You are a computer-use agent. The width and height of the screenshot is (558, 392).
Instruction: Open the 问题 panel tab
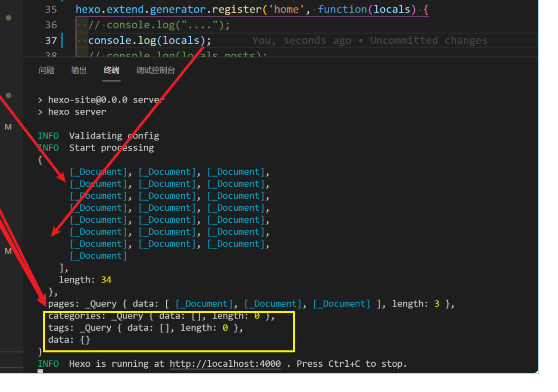[46, 70]
